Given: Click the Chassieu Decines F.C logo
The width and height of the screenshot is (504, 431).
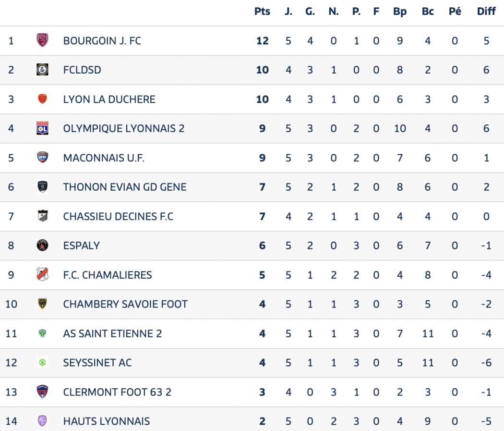Looking at the screenshot, I should click(42, 216).
